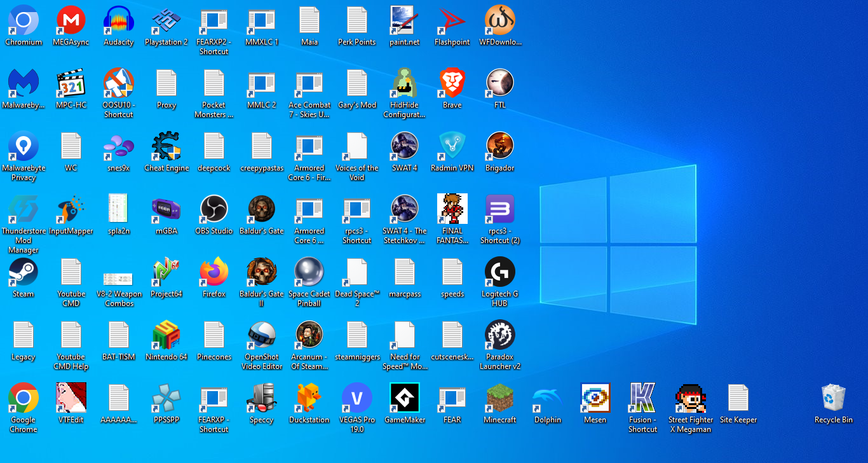868x463 pixels.
Task: Select the Voices of the Void shortcut
Action: [357, 146]
